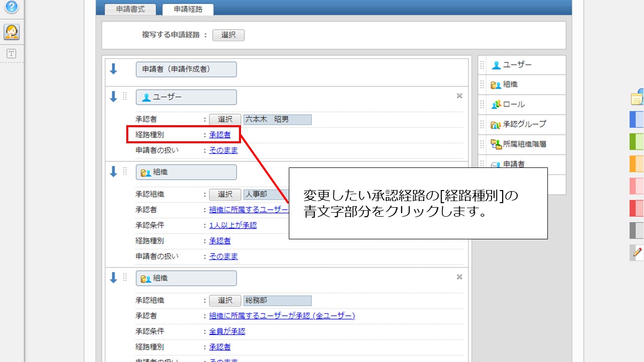
Task: Click the support operator headset icon
Action: coord(12,32)
